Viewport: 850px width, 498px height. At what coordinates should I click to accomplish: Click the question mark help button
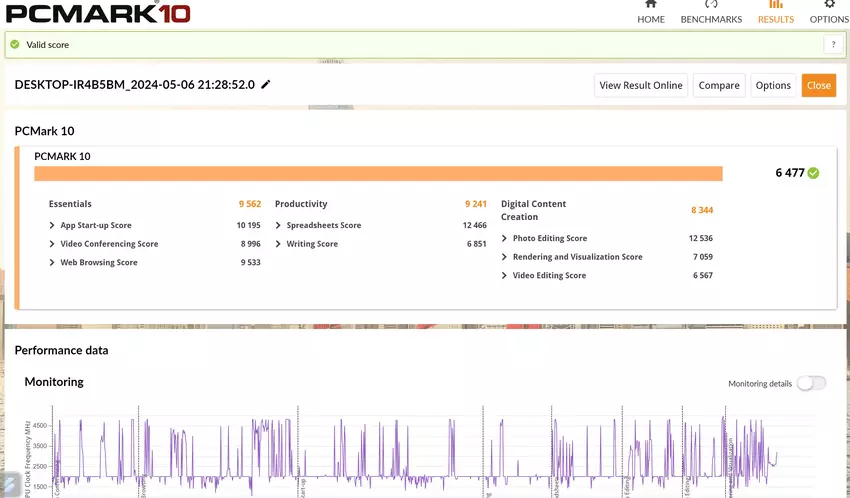(x=832, y=45)
